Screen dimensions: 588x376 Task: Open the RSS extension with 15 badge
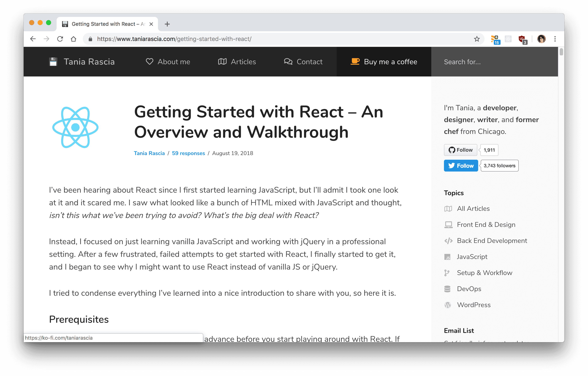click(495, 39)
